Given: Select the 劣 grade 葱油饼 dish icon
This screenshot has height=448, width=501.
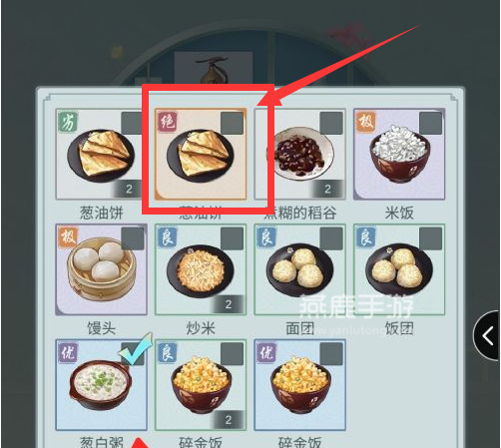Looking at the screenshot, I should [101, 155].
